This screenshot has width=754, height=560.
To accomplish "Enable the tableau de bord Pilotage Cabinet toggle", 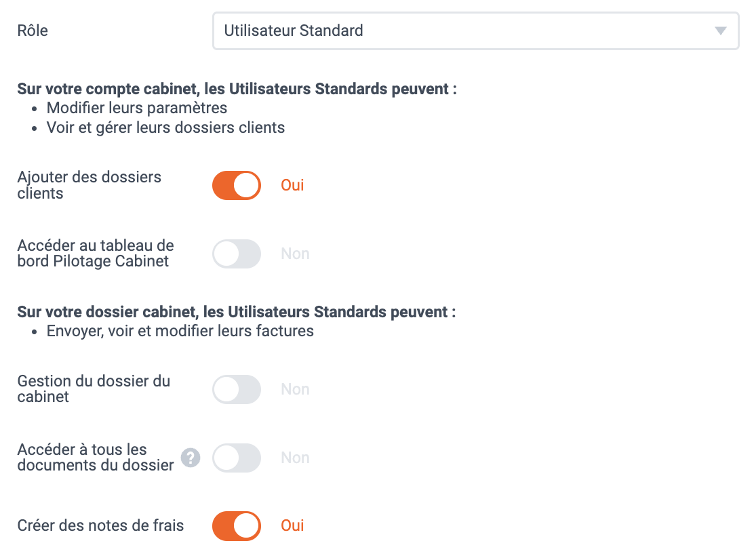I will [237, 254].
